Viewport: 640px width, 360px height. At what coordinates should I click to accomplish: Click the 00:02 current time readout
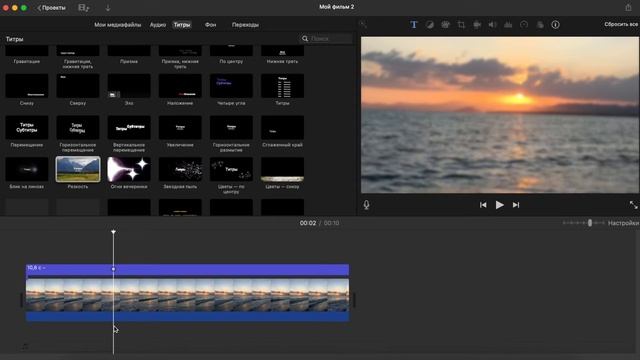click(308, 223)
